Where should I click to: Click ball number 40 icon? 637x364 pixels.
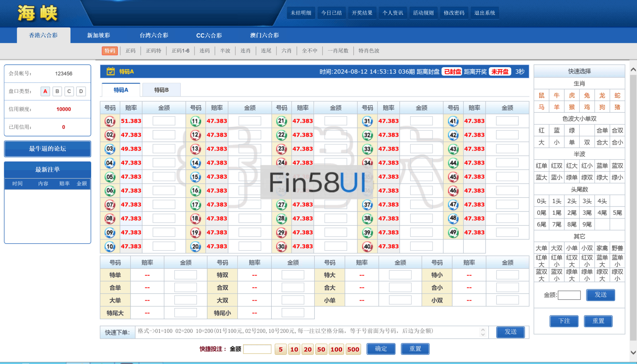tap(367, 246)
